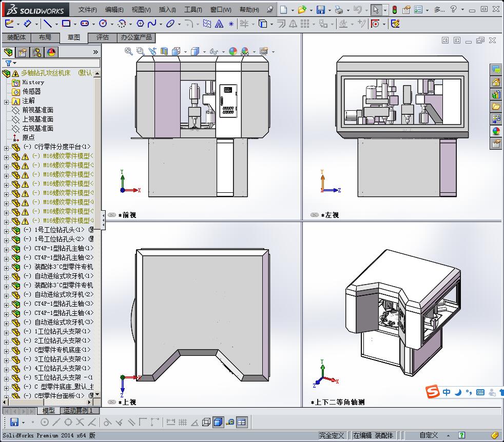Select the Straight Slot sketch tool

click(85, 24)
